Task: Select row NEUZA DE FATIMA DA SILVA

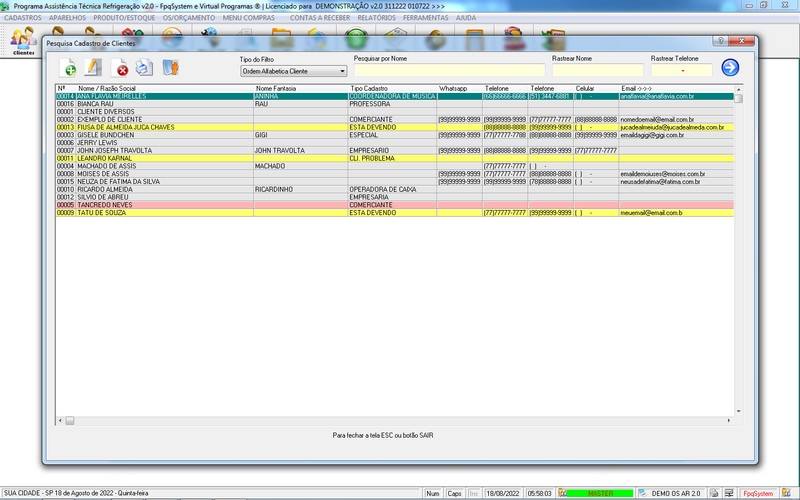Action: point(394,182)
